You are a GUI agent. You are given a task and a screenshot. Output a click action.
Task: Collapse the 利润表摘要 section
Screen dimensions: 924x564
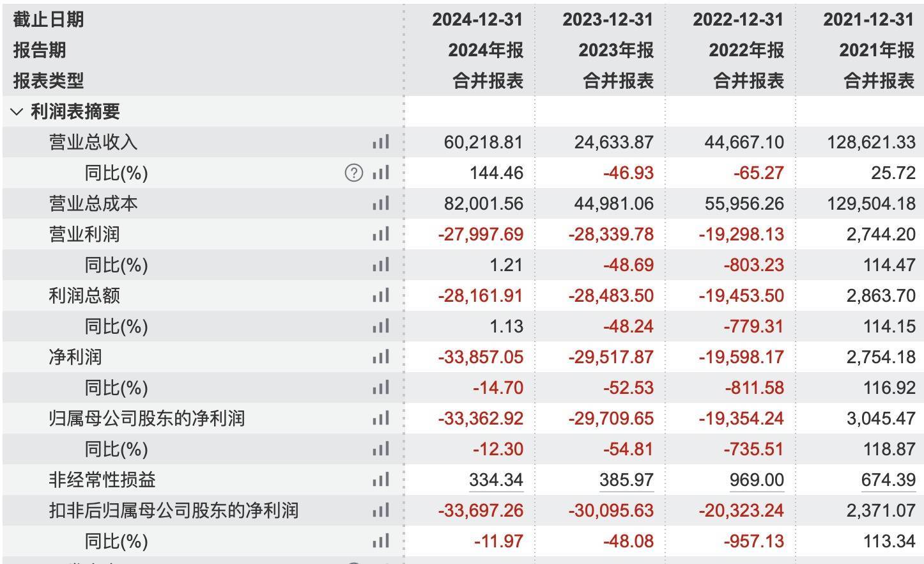(x=17, y=112)
